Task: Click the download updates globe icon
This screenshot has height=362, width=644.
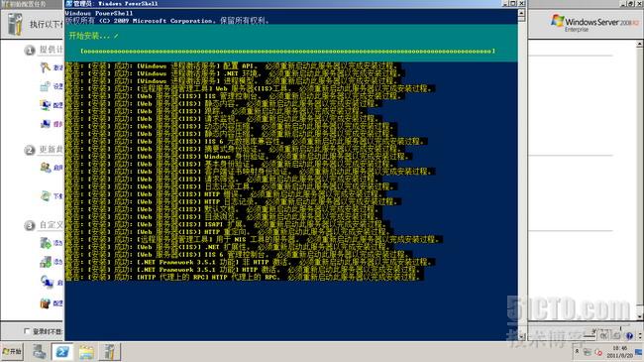Action: [x=46, y=195]
